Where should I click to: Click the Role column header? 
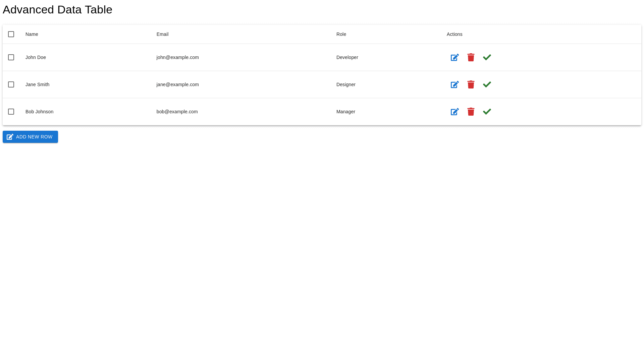341,34
